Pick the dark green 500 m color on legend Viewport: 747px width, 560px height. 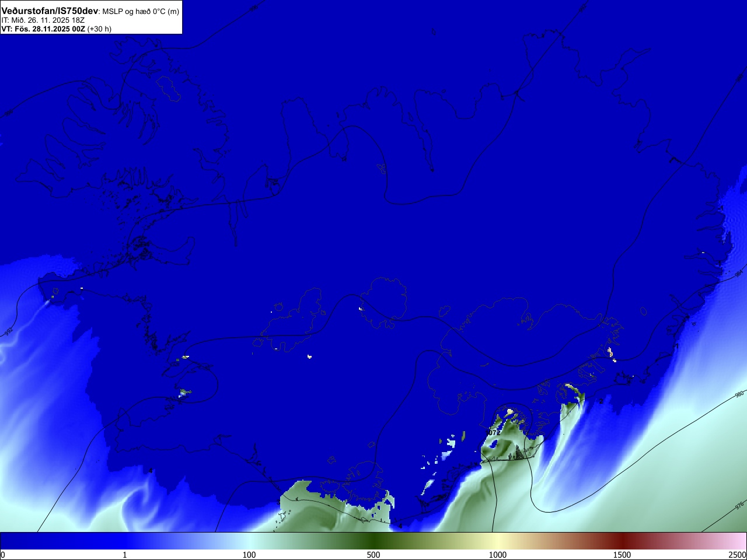tap(373, 541)
